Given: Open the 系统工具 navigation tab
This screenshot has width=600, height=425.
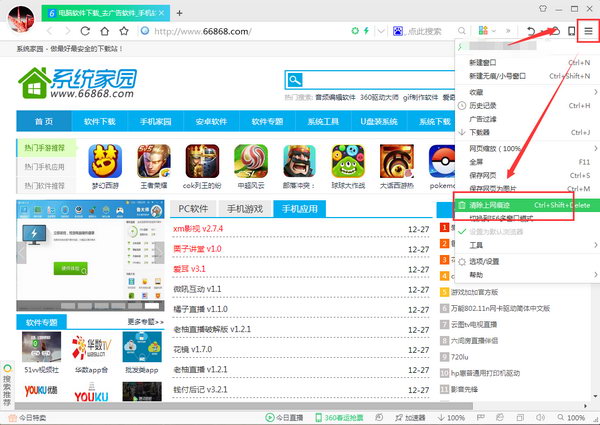Looking at the screenshot, I should [323, 121].
